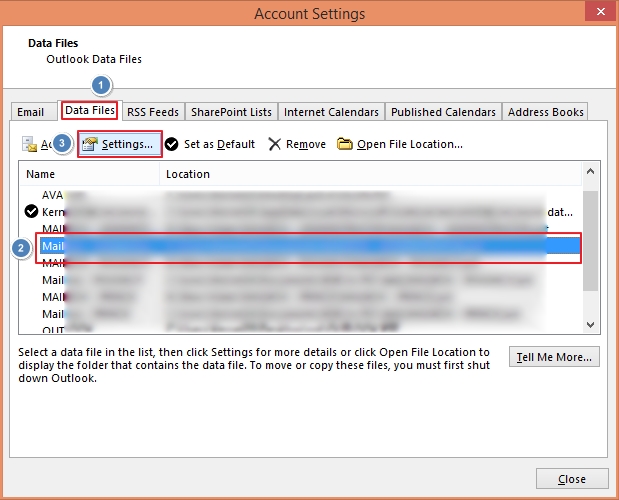619x500 pixels.
Task: Select the OUT data file row
Action: pyautogui.click(x=301, y=328)
